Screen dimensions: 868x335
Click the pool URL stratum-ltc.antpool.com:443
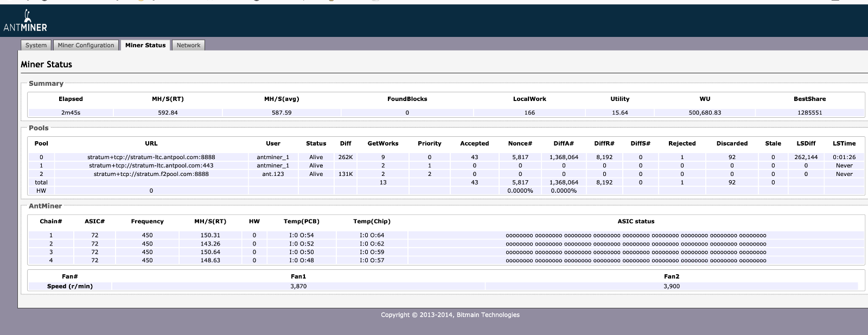tap(151, 166)
